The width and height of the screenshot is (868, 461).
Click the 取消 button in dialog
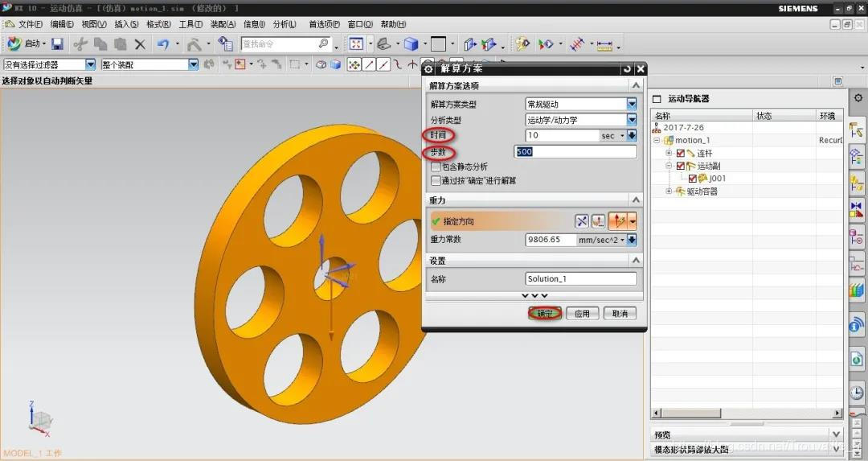(620, 314)
